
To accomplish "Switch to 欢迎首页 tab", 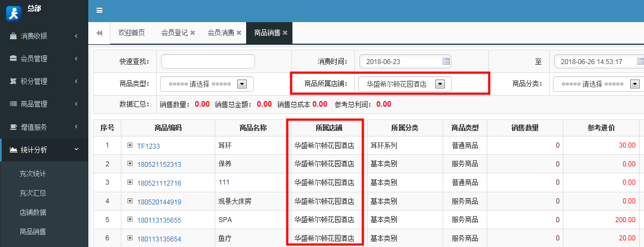I will pyautogui.click(x=131, y=33).
